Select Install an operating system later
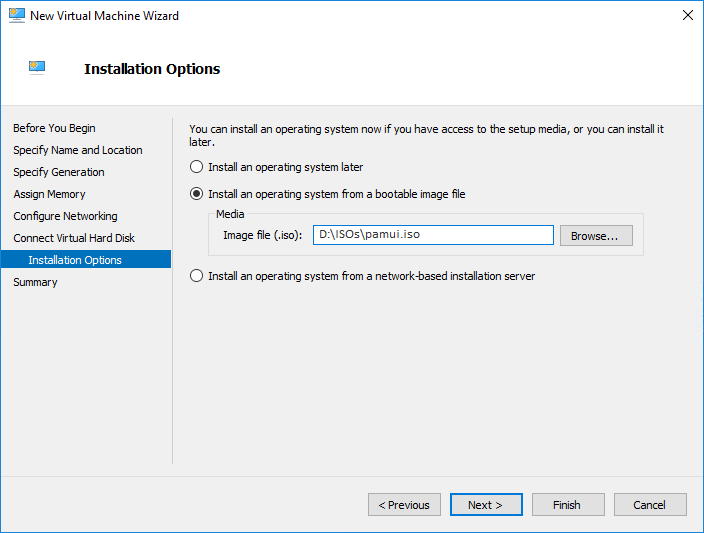Viewport: 704px width, 533px height. (x=196, y=167)
